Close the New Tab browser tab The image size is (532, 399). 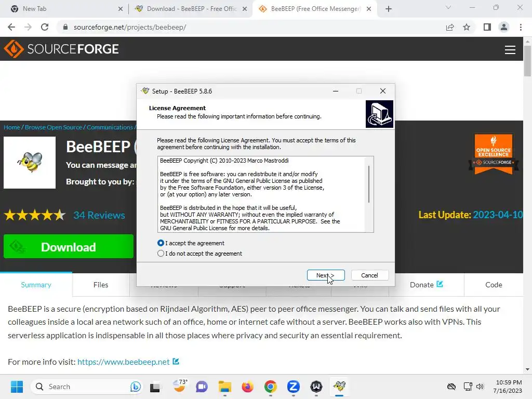click(121, 9)
